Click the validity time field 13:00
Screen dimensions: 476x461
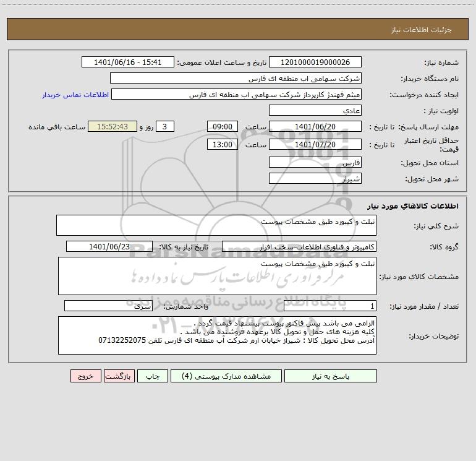[222, 144]
